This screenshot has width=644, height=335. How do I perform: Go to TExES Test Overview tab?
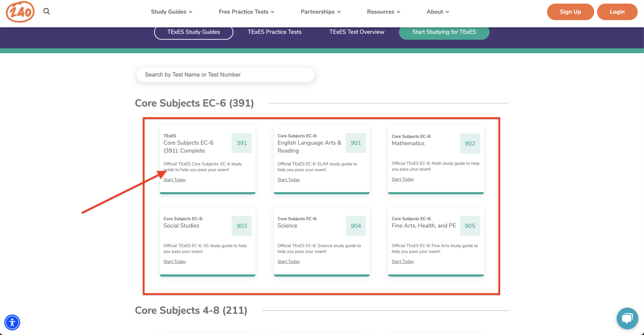[x=357, y=32]
